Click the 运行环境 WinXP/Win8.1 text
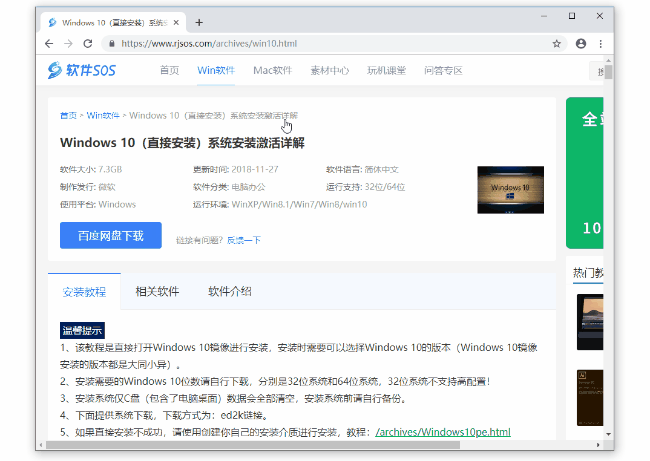 (280, 204)
